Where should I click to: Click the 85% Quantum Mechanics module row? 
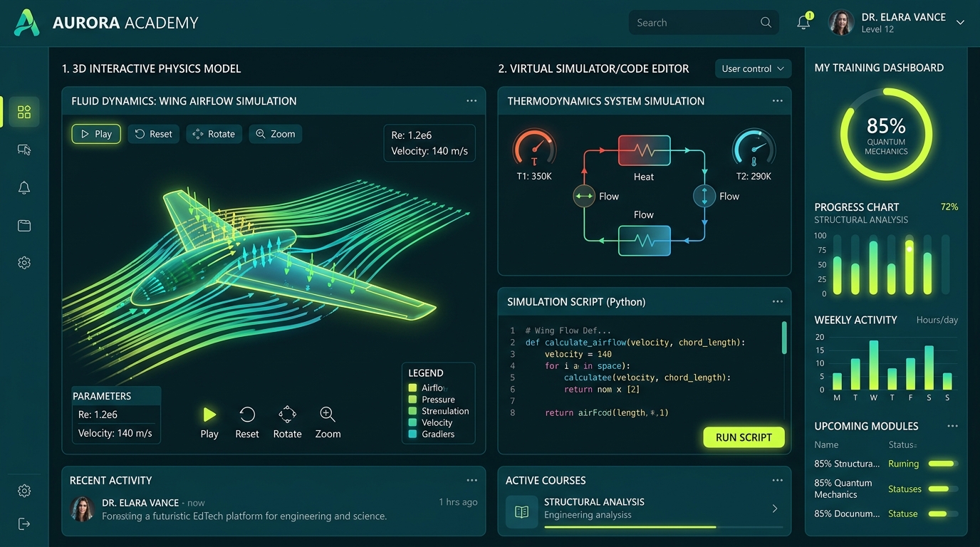[x=887, y=489]
